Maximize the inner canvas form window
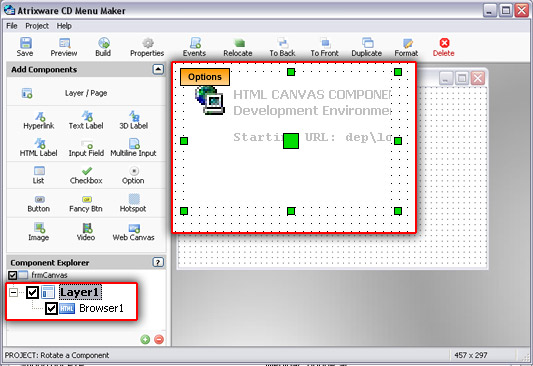The height and width of the screenshot is (366, 533). 462,78
